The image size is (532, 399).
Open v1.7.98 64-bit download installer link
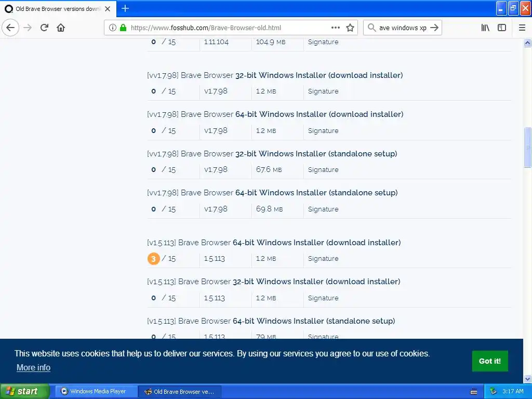275,114
